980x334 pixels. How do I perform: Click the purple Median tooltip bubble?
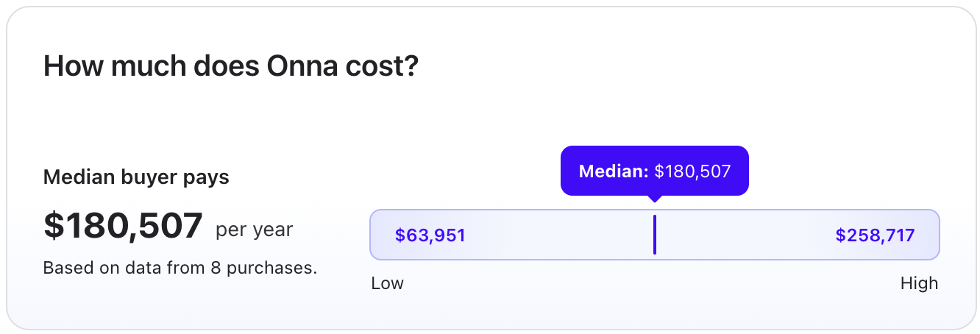click(x=655, y=171)
